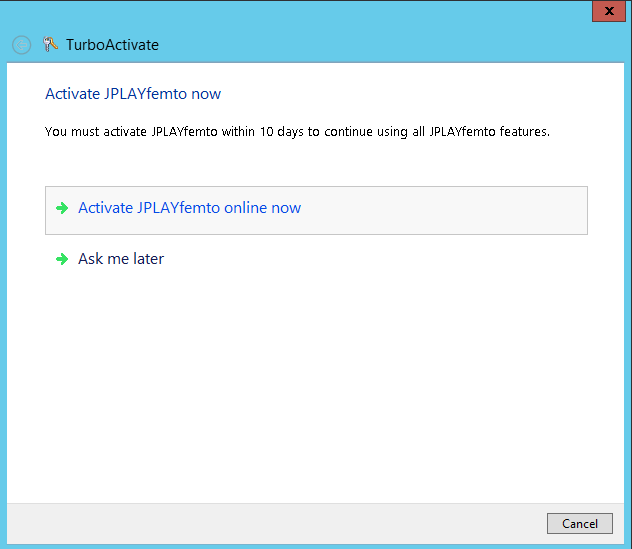Click the TurboActivate window title text
The image size is (632, 549).
pos(112,45)
